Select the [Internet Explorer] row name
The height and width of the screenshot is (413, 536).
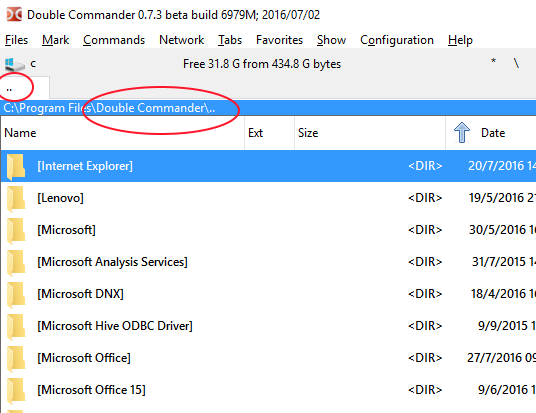point(85,166)
